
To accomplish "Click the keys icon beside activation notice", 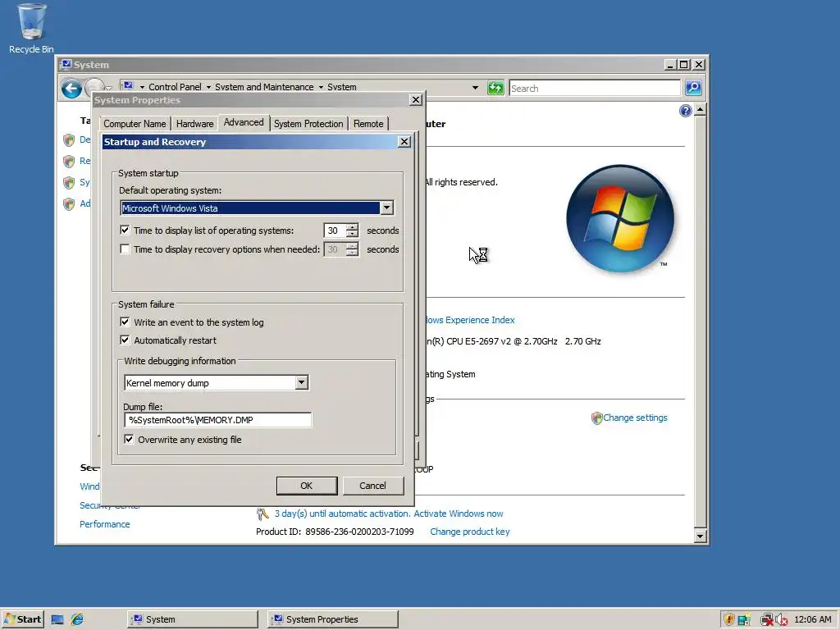I will click(262, 514).
